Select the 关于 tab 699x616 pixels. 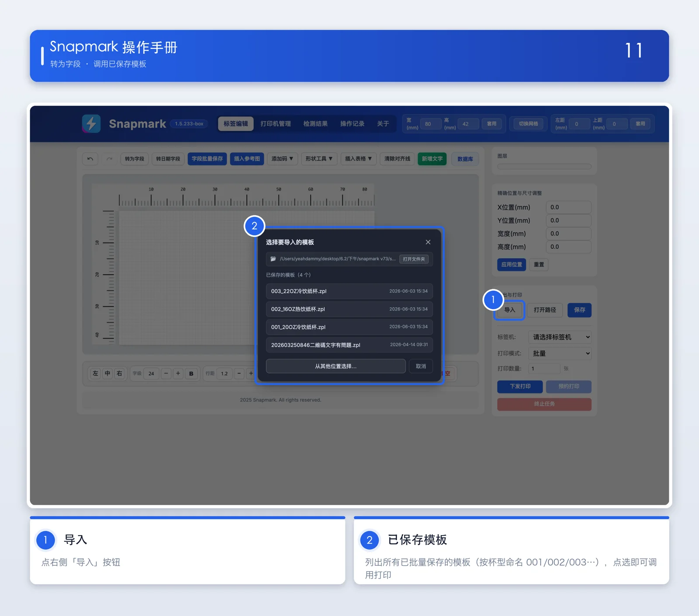(383, 124)
